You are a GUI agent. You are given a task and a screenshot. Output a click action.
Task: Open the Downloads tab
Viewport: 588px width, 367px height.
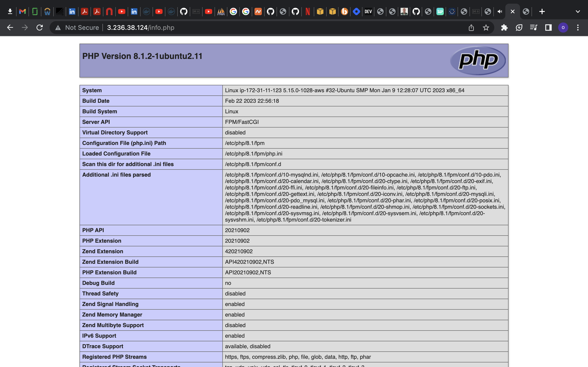[x=10, y=11]
